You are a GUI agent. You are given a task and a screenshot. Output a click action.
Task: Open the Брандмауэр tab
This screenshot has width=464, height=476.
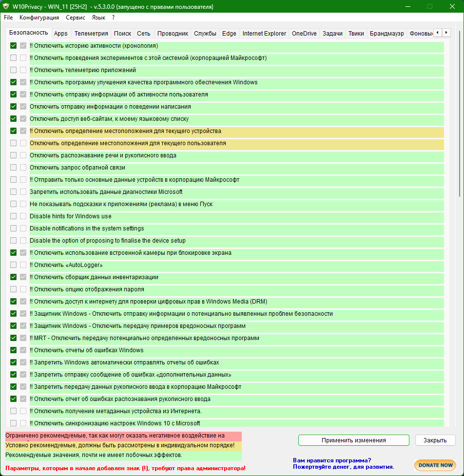pos(387,34)
